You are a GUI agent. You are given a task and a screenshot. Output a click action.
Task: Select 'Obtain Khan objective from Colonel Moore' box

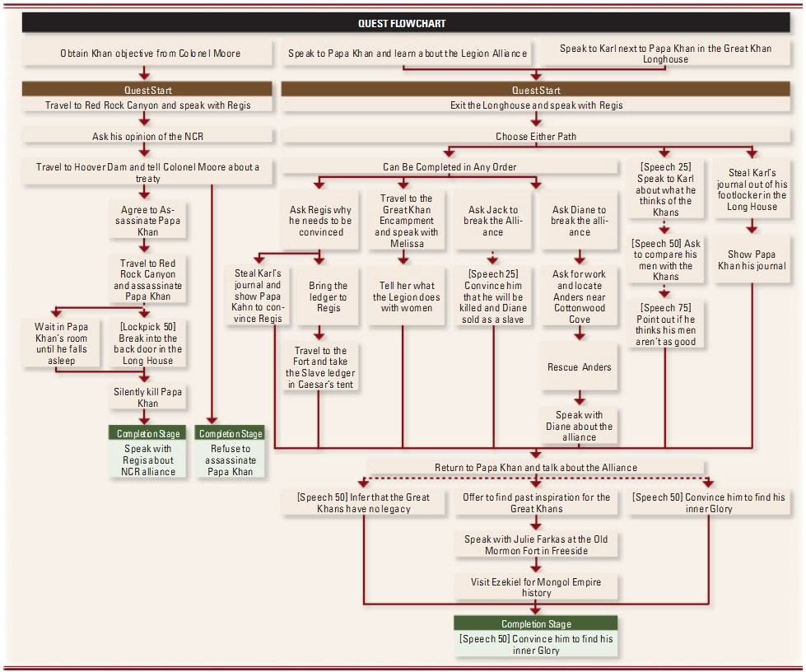pos(147,54)
